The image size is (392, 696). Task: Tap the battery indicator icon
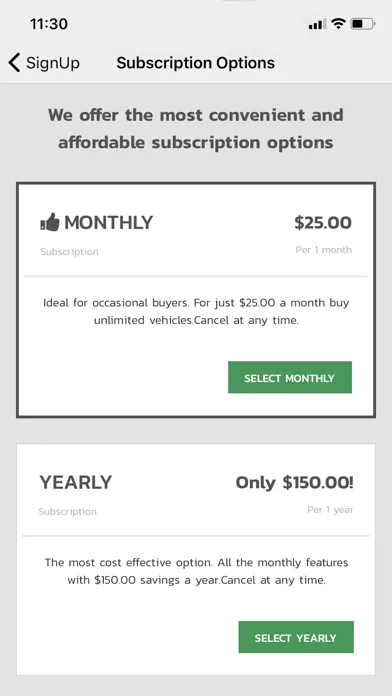coord(363,24)
